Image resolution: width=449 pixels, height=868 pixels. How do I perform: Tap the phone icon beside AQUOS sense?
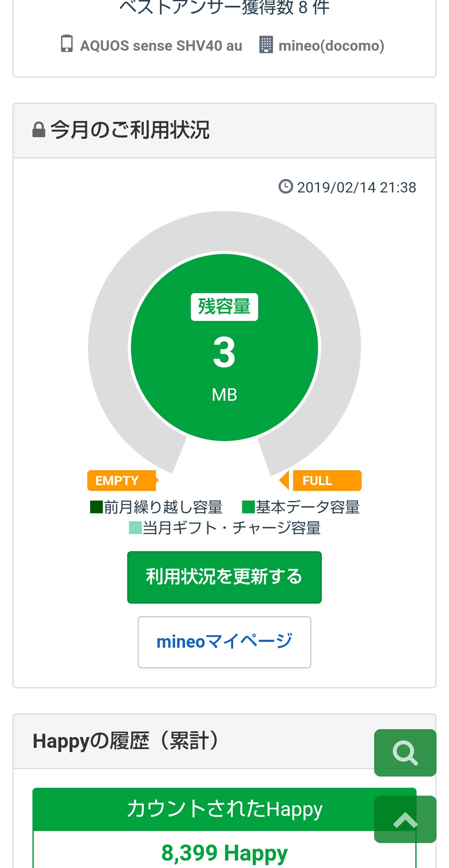click(x=67, y=44)
